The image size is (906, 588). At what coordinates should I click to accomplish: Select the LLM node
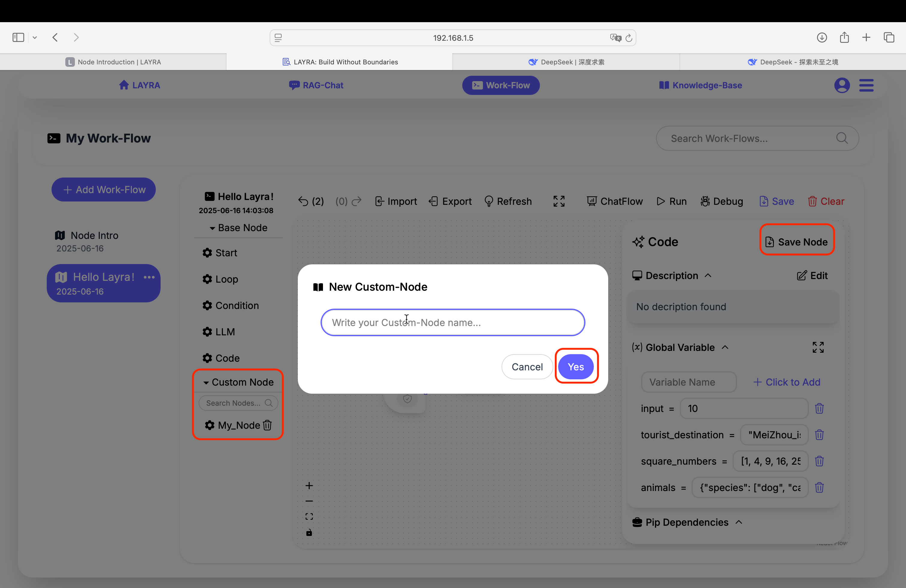(218, 332)
